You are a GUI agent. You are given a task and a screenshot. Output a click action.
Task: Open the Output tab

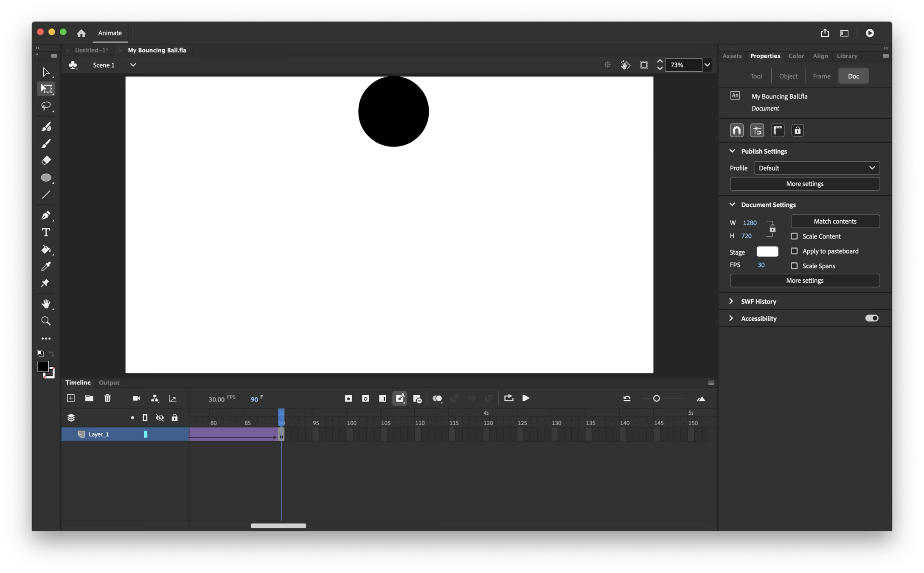(109, 382)
